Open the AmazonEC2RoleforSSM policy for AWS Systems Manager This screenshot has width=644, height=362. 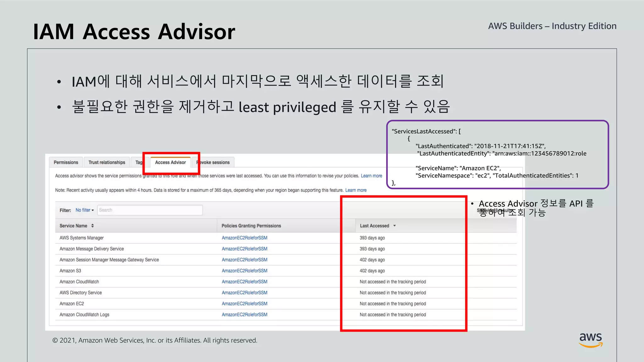[x=245, y=238]
